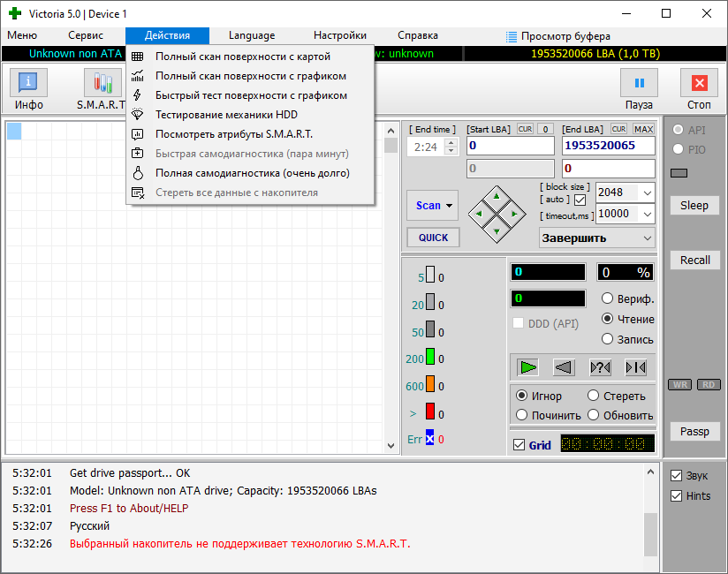Viewport: 728px width, 574px height.
Task: Open the Language menu
Action: coord(252,35)
